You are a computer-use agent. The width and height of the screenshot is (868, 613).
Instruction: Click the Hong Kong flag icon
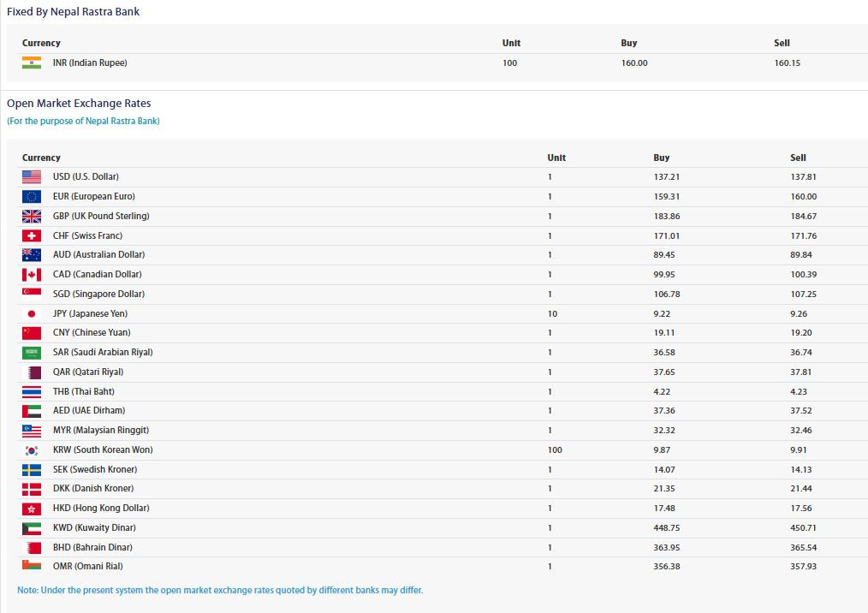(x=32, y=509)
